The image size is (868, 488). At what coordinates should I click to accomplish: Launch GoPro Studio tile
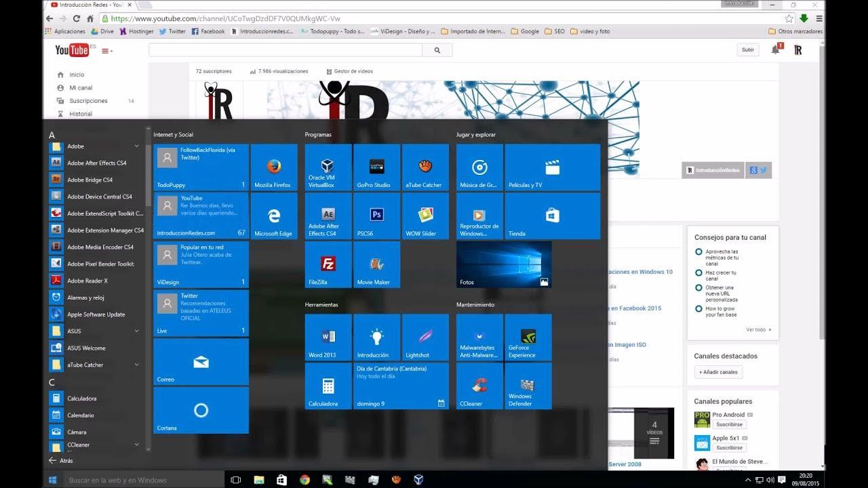coord(376,167)
